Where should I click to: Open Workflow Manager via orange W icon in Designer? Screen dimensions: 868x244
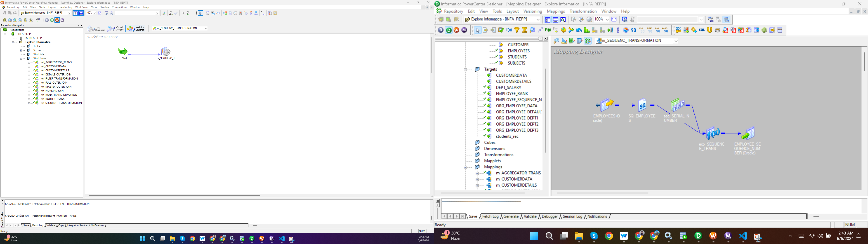click(457, 30)
